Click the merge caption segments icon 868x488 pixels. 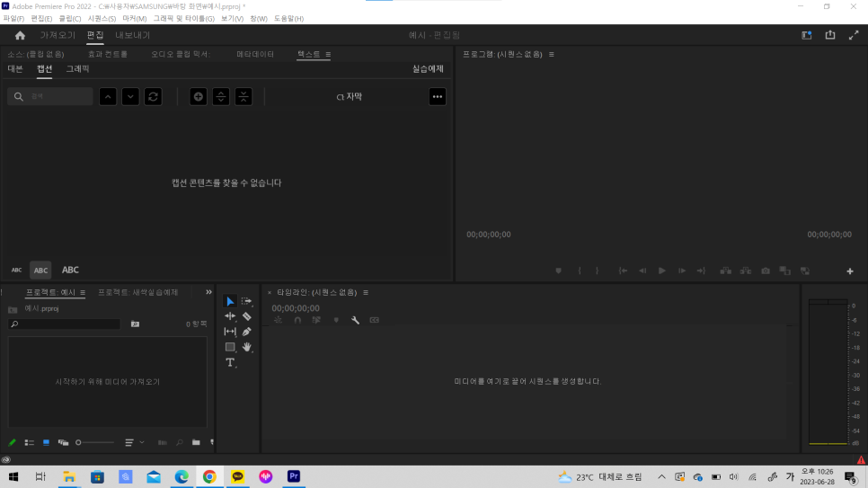click(x=244, y=97)
